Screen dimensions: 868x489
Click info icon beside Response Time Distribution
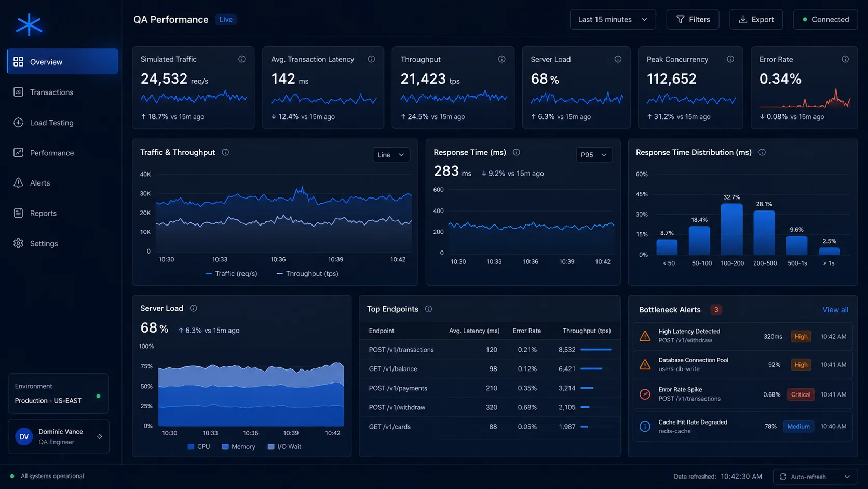point(762,152)
